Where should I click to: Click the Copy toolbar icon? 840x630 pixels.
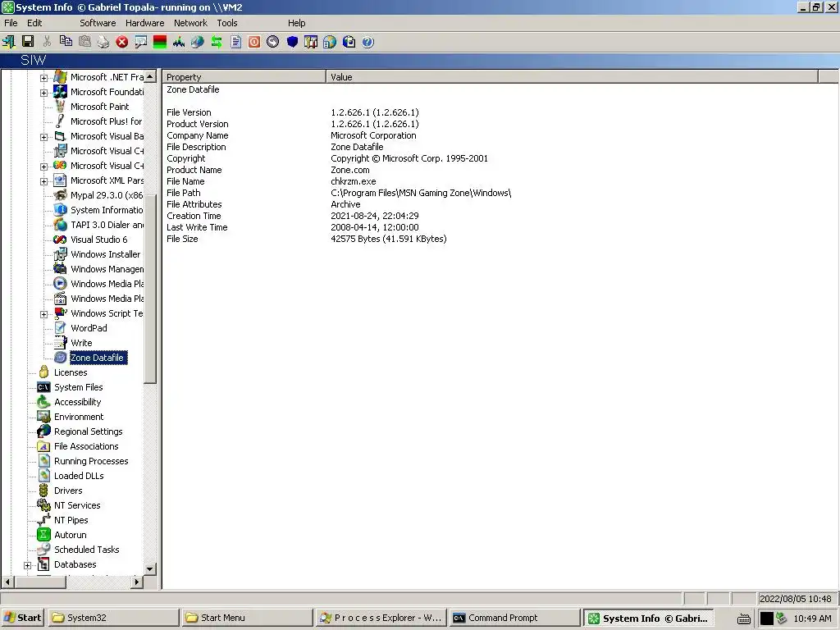coord(66,42)
